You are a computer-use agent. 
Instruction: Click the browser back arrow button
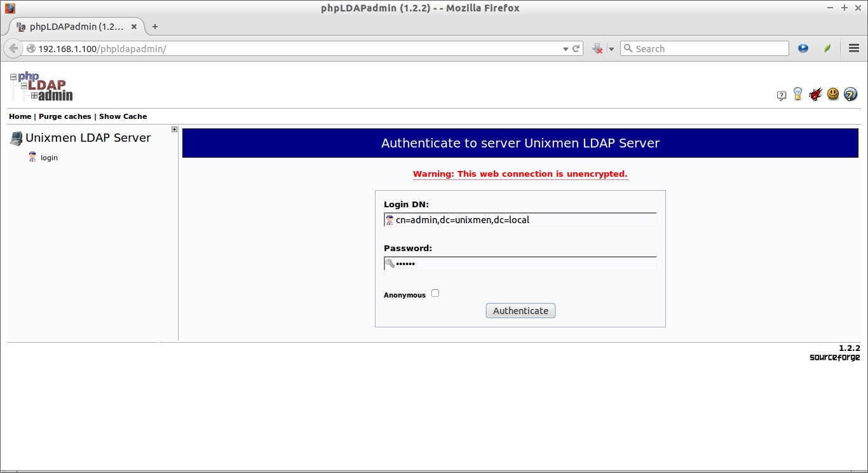(13, 48)
